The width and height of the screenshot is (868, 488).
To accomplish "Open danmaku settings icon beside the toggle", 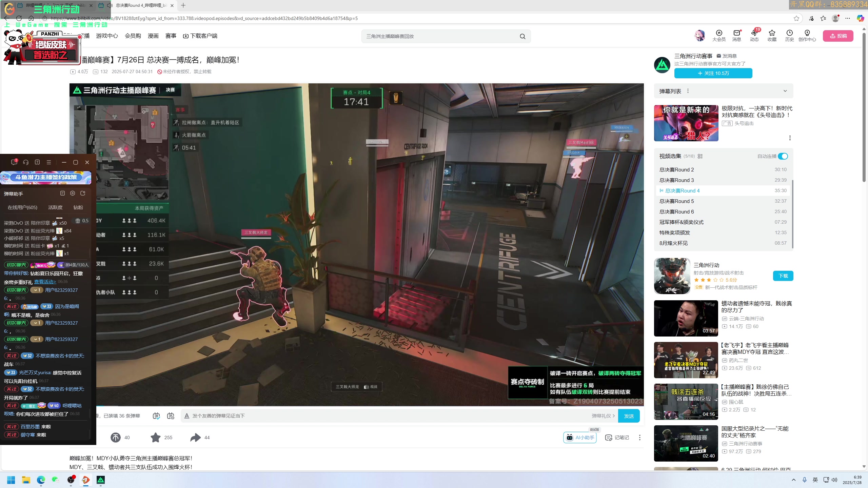I will [171, 416].
